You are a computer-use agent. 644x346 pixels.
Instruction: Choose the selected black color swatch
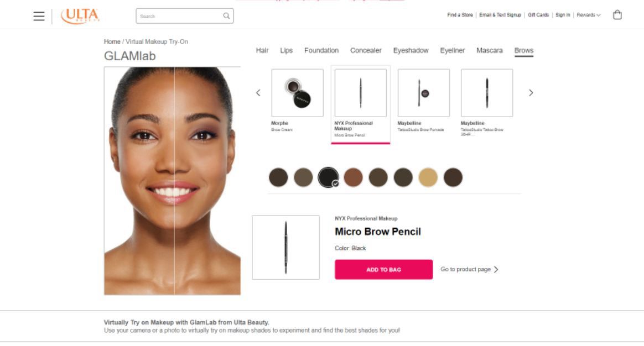[x=328, y=177]
